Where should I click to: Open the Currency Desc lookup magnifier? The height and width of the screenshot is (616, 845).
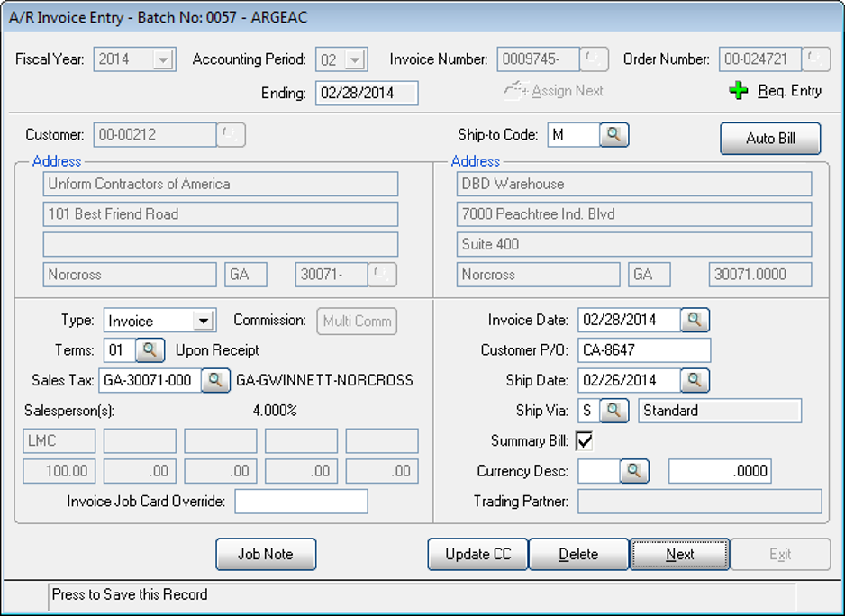pyautogui.click(x=634, y=471)
